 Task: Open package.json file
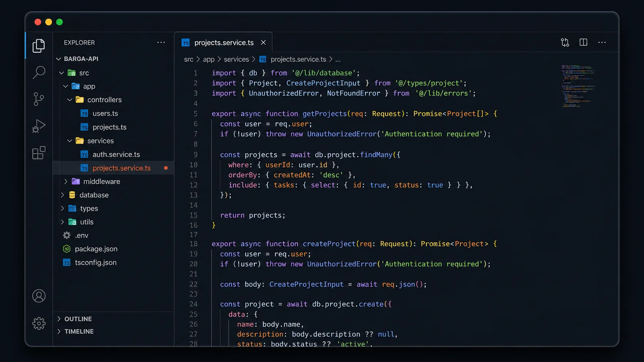96,249
